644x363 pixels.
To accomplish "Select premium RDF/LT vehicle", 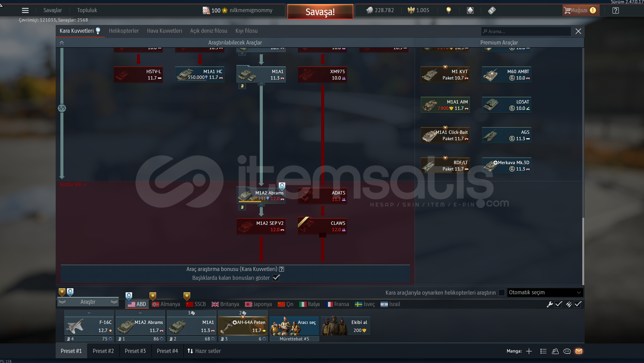I will 445,165.
